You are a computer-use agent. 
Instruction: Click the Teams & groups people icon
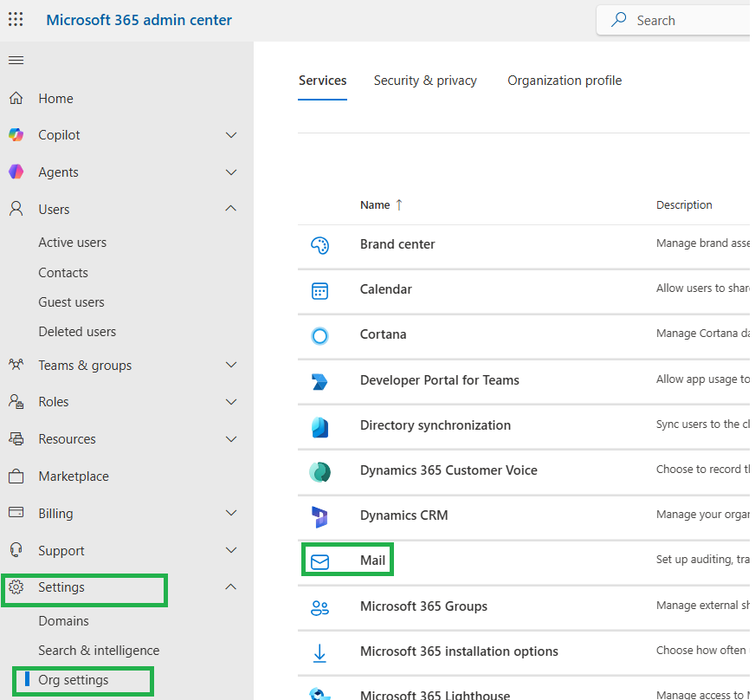coord(16,365)
